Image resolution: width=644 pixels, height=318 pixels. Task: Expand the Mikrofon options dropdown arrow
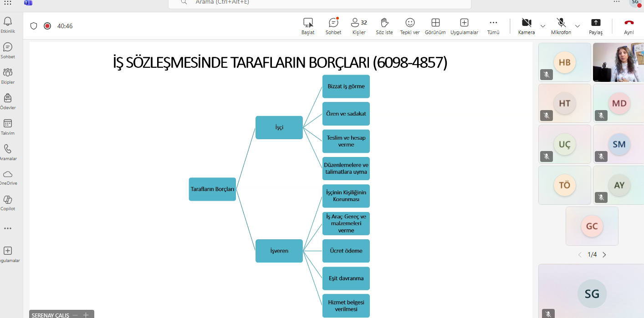point(578,26)
